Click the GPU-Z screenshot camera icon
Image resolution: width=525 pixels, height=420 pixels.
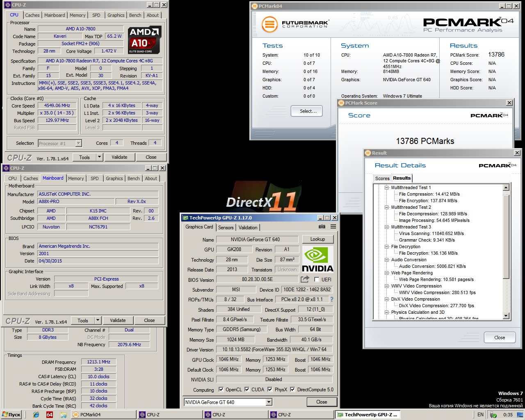coord(322,227)
